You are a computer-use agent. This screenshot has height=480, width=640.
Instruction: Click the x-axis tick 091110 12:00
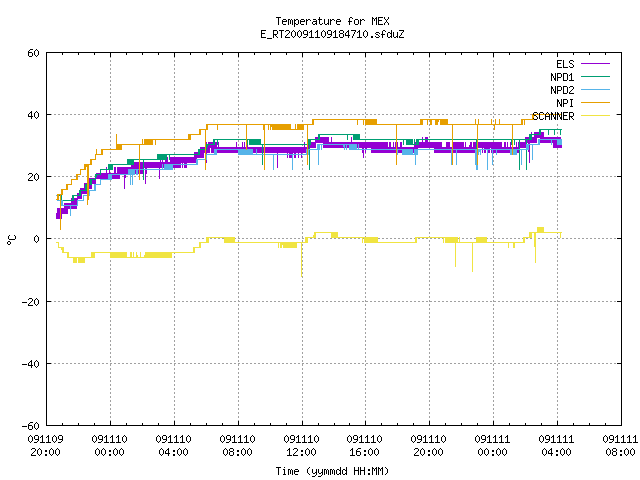(x=302, y=446)
